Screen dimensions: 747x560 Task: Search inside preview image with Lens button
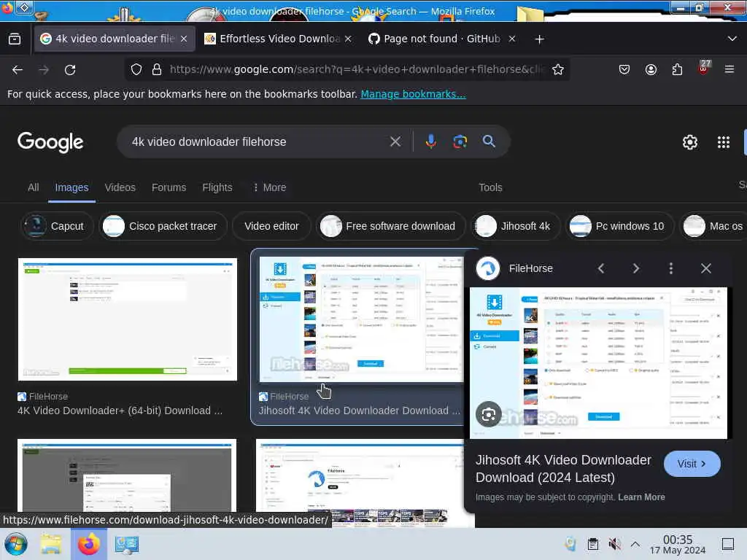(488, 415)
